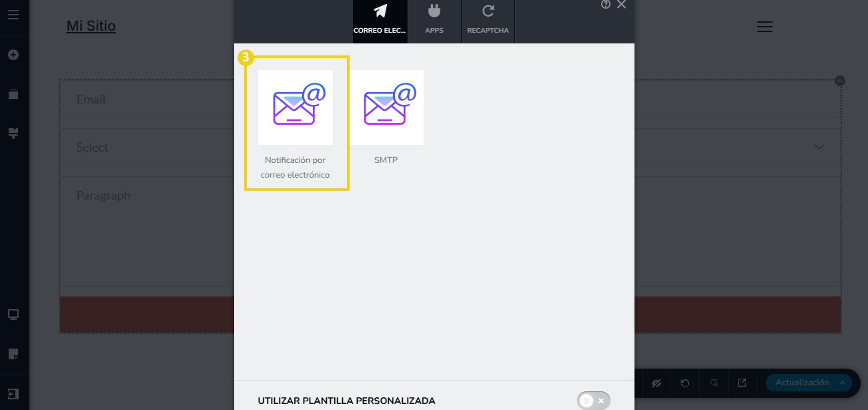Image resolution: width=868 pixels, height=410 pixels.
Task: Click the widgets icon in the left sidebar
Action: 13,134
